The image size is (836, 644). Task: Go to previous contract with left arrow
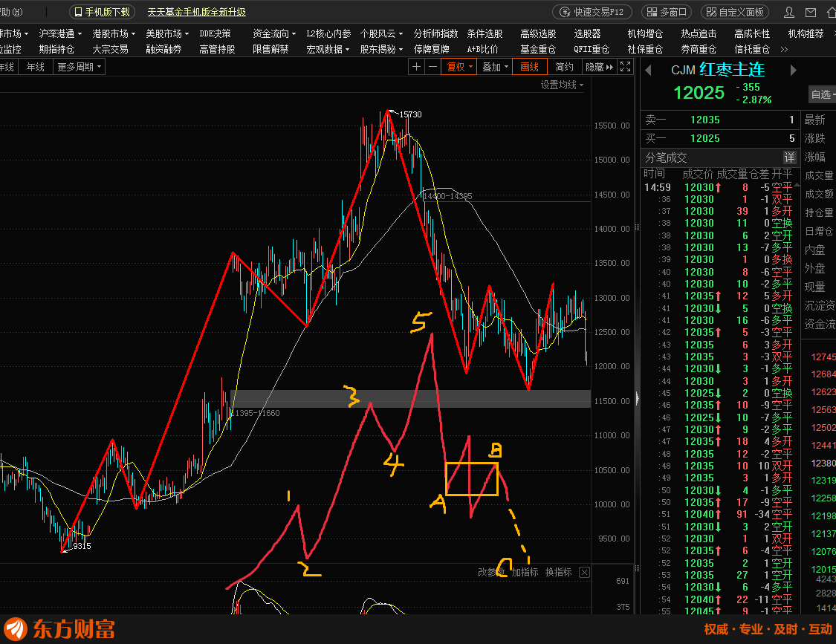point(648,71)
